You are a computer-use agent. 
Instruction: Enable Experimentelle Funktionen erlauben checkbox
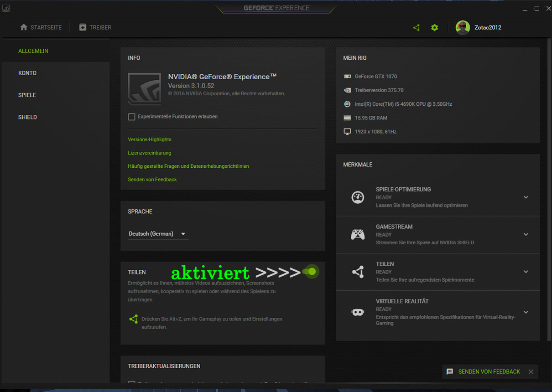pos(131,117)
